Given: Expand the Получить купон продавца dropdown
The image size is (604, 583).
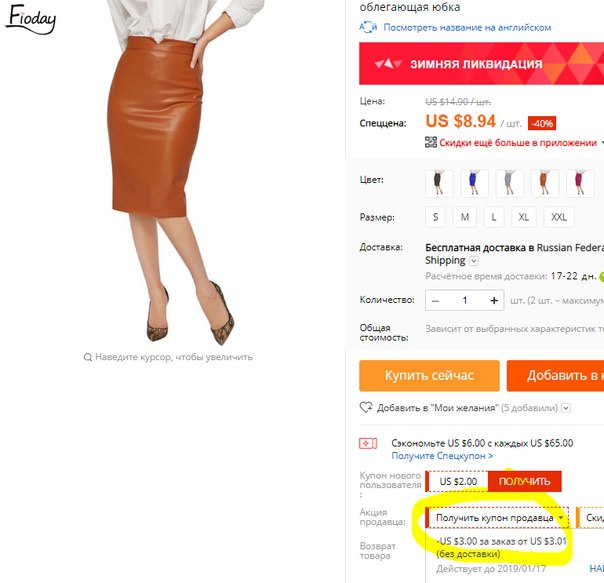Looking at the screenshot, I should pyautogui.click(x=497, y=518).
